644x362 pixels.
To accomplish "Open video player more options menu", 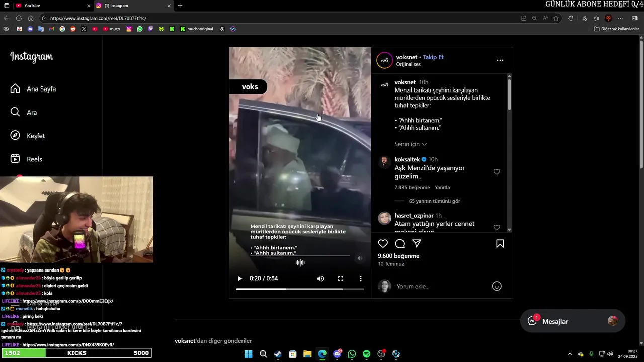I will pos(360,278).
